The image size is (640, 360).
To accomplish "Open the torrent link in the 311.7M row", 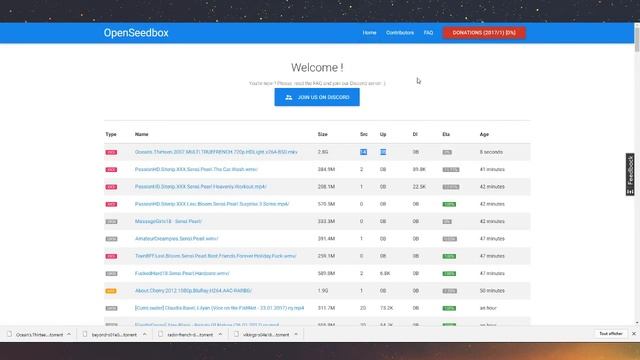I will tap(219, 308).
